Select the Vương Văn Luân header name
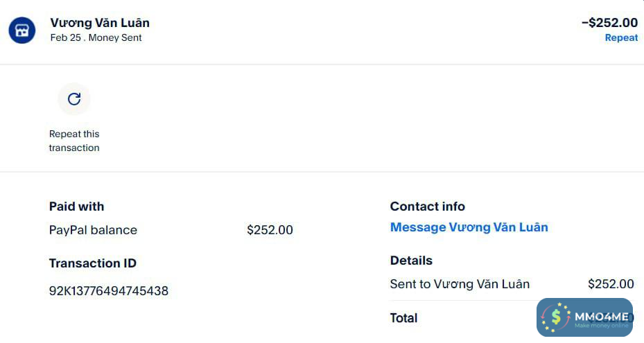The height and width of the screenshot is (343, 644). point(100,23)
